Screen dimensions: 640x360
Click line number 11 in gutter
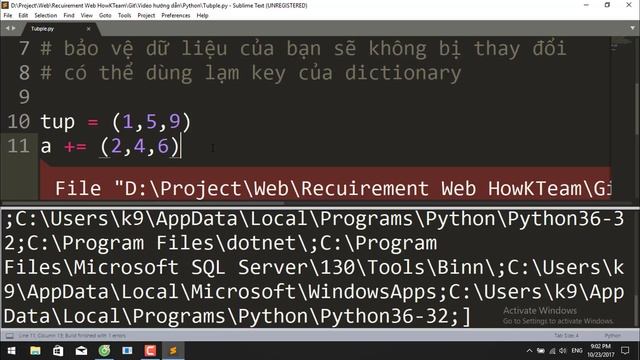(18, 146)
